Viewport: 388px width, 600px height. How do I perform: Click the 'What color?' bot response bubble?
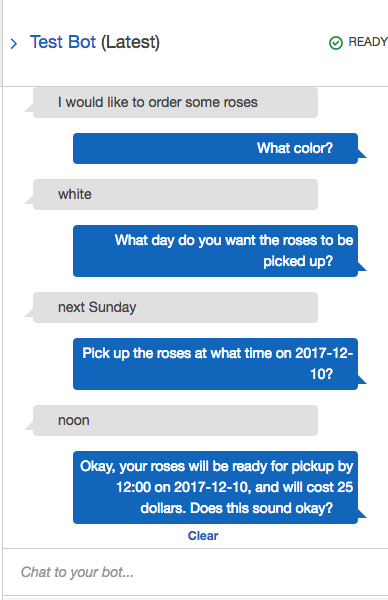pos(215,148)
